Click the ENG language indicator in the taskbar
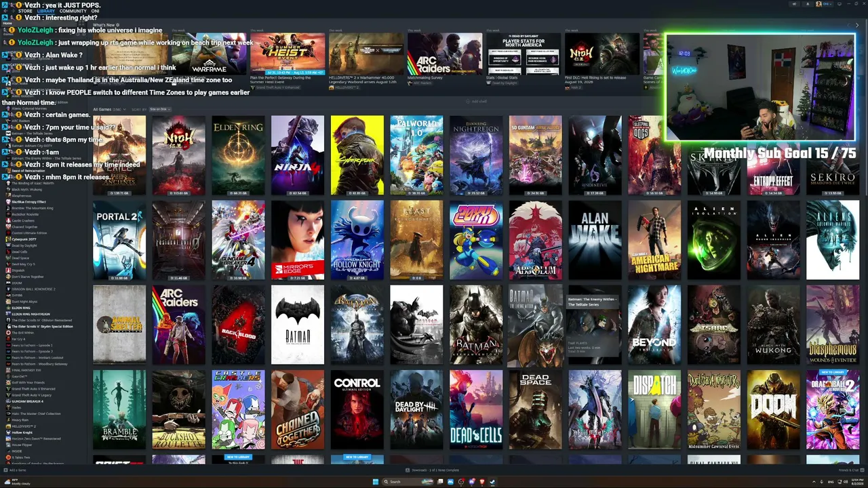The width and height of the screenshot is (868, 488). (831, 482)
